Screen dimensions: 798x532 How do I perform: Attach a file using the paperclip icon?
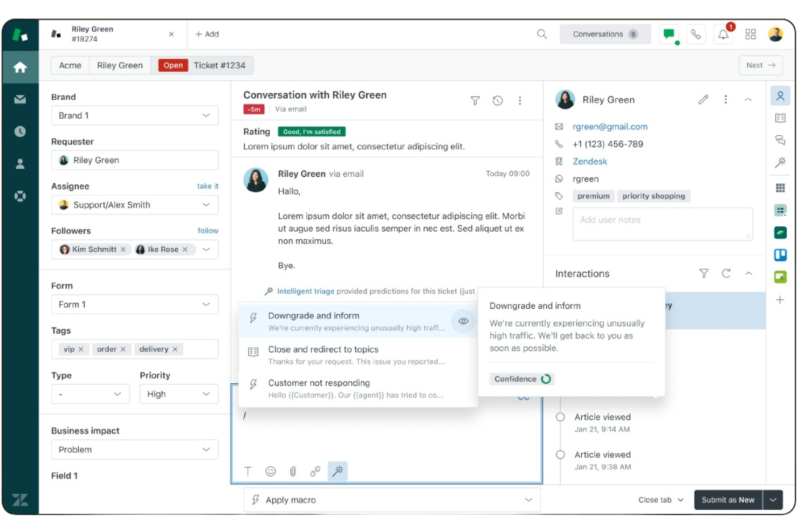pyautogui.click(x=293, y=471)
